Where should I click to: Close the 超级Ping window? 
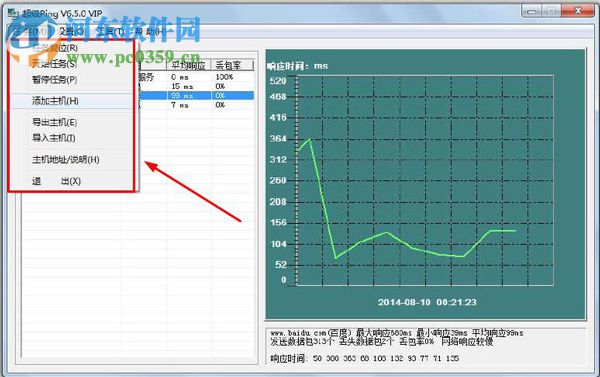[x=578, y=11]
